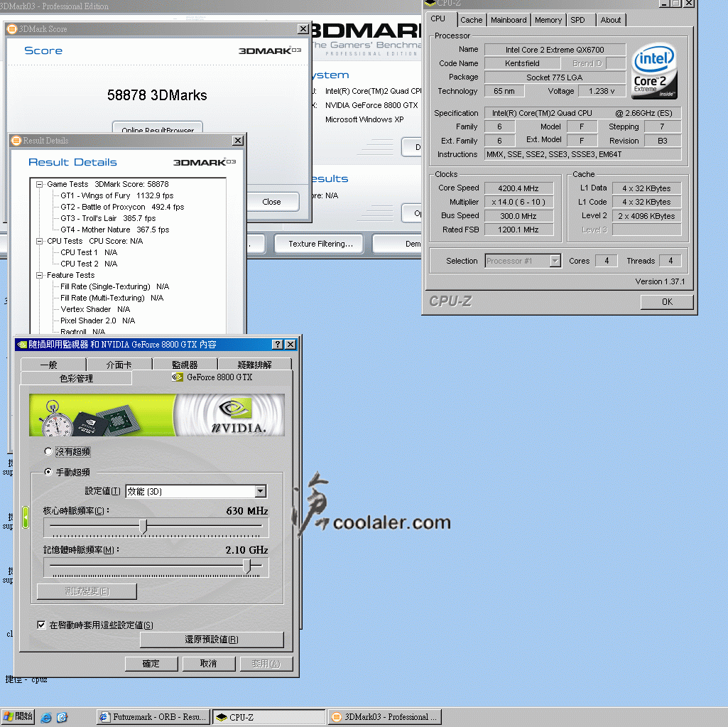This screenshot has height=727, width=728.
Task: Switch to the CPU-Z taskbar item
Action: click(269, 717)
